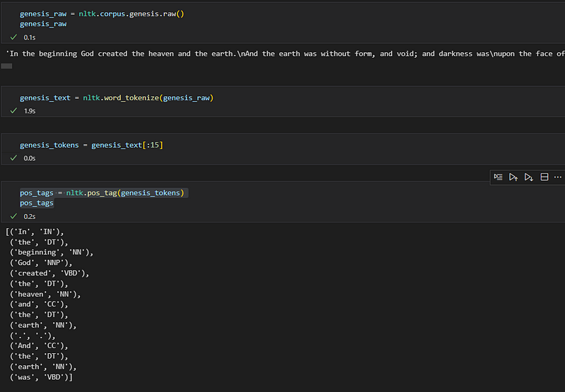Click the output row ('beginning', 'NN')

(x=52, y=252)
